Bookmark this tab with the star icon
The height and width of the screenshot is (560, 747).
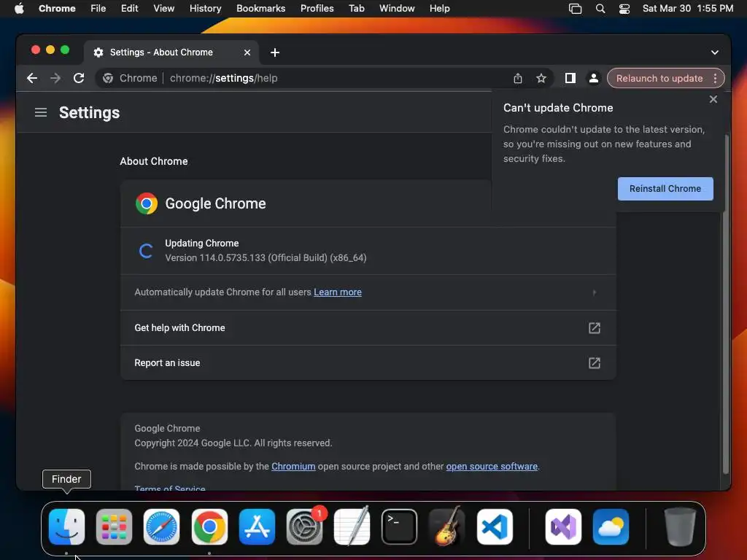(x=541, y=78)
